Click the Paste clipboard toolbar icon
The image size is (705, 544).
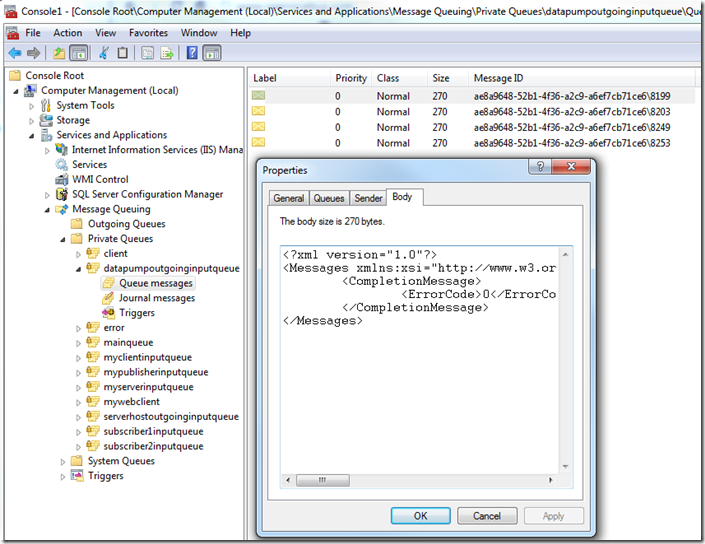(x=122, y=53)
